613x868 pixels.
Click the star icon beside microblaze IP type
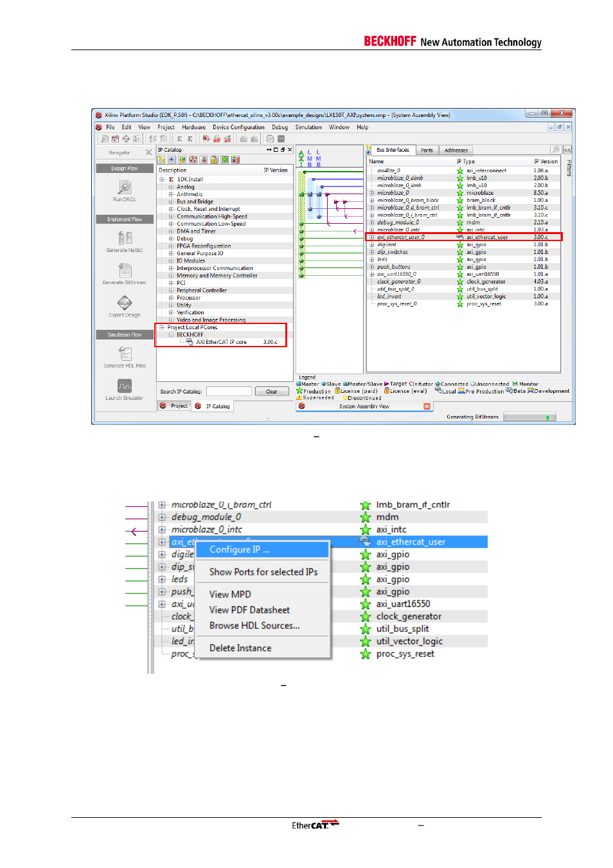coord(460,193)
